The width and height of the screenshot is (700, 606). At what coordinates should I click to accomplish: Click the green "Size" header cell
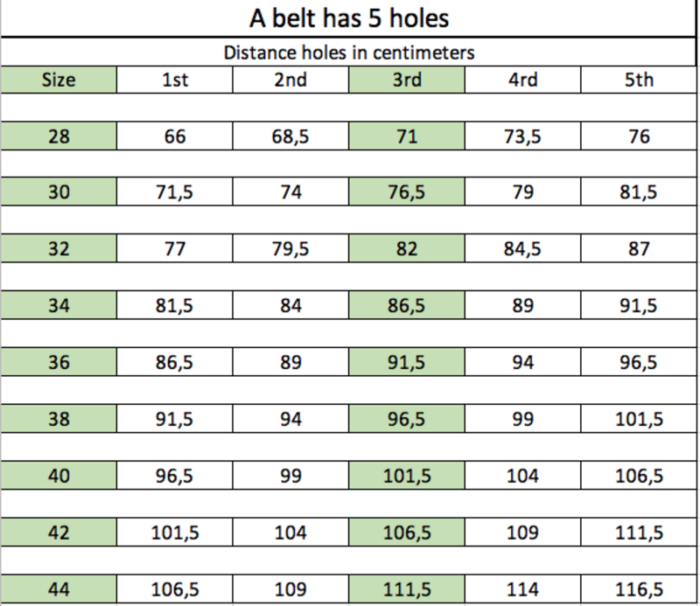pyautogui.click(x=59, y=80)
